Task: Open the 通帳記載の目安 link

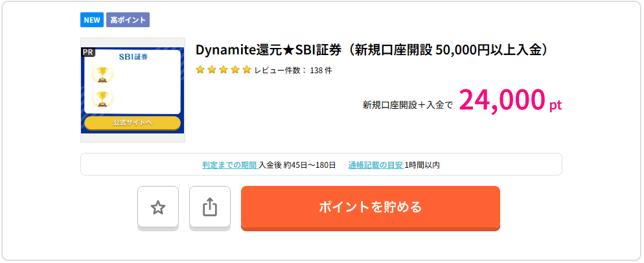Action: (x=375, y=165)
